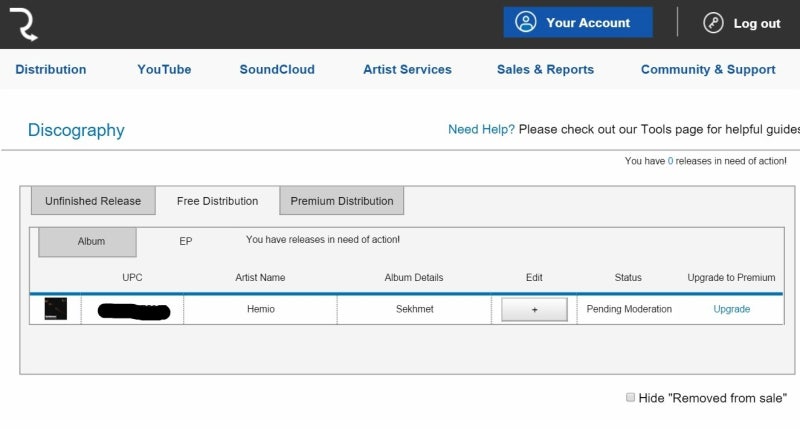The height and width of the screenshot is (429, 800).
Task: Expand the Sekhmet release with the plus button
Action: [x=534, y=310]
